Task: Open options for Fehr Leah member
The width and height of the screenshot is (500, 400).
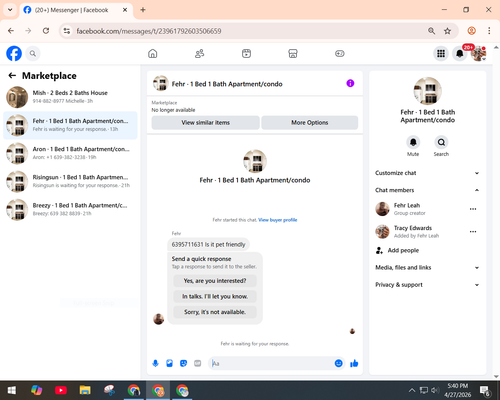Action: pos(473,209)
